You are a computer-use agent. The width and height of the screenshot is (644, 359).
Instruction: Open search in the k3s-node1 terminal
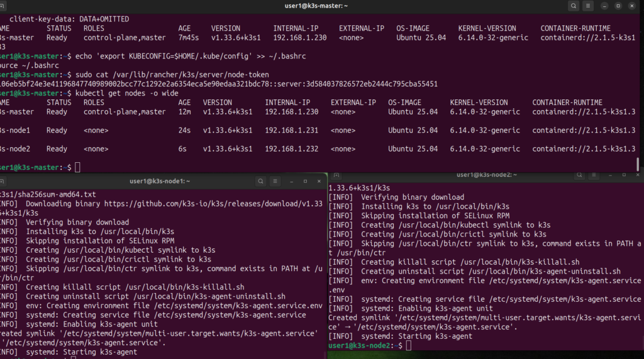pyautogui.click(x=260, y=180)
